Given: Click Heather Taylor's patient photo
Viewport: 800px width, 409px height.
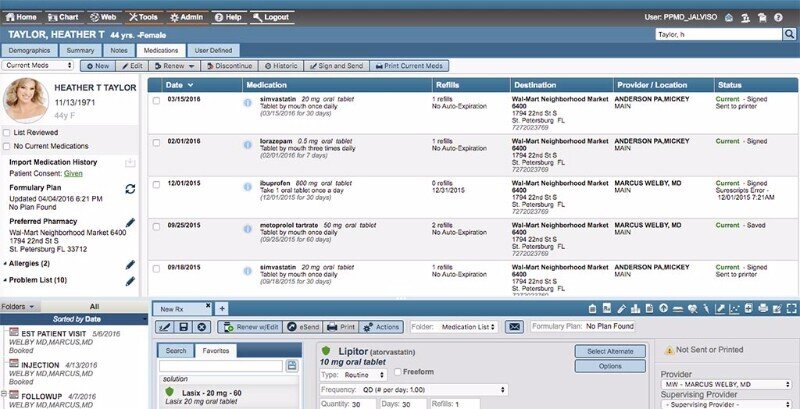Looking at the screenshot, I should pyautogui.click(x=26, y=100).
